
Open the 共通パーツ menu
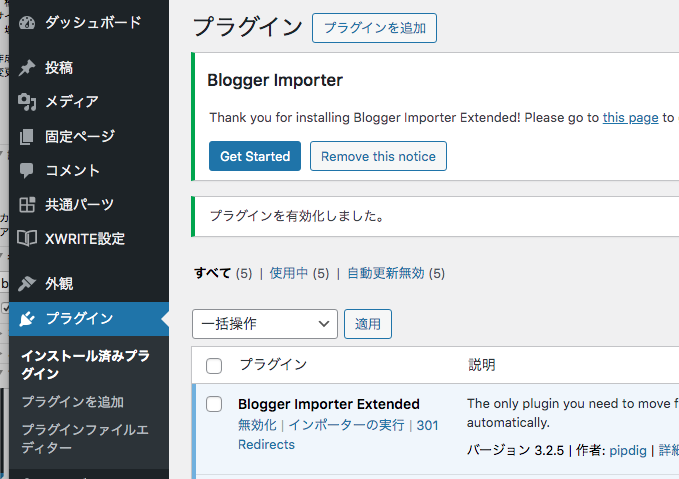[89, 204]
